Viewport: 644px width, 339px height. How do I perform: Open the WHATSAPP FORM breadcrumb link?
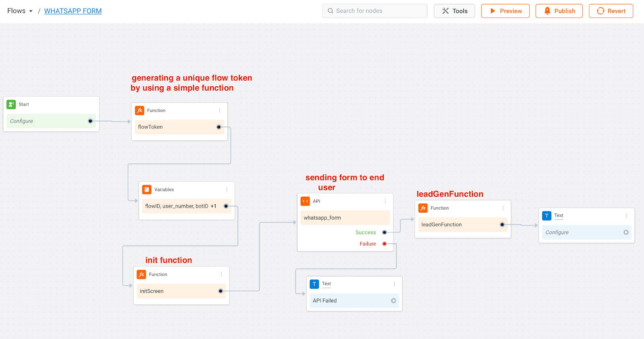point(73,11)
